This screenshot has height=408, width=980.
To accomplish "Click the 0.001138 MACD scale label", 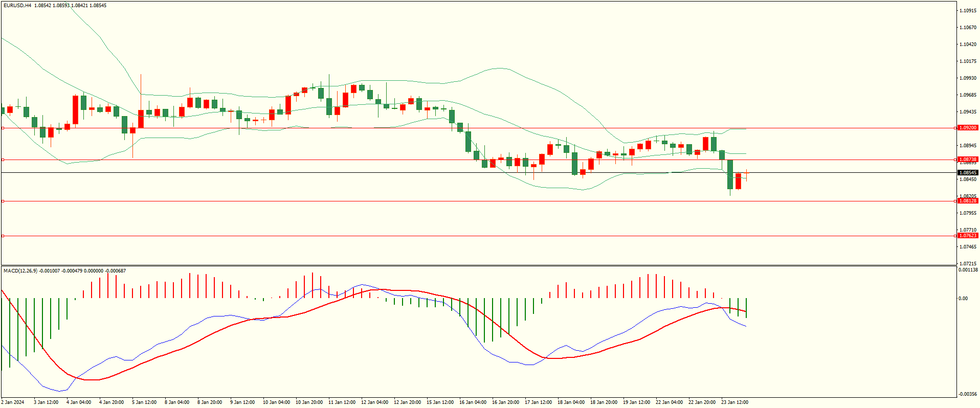I will tap(968, 270).
